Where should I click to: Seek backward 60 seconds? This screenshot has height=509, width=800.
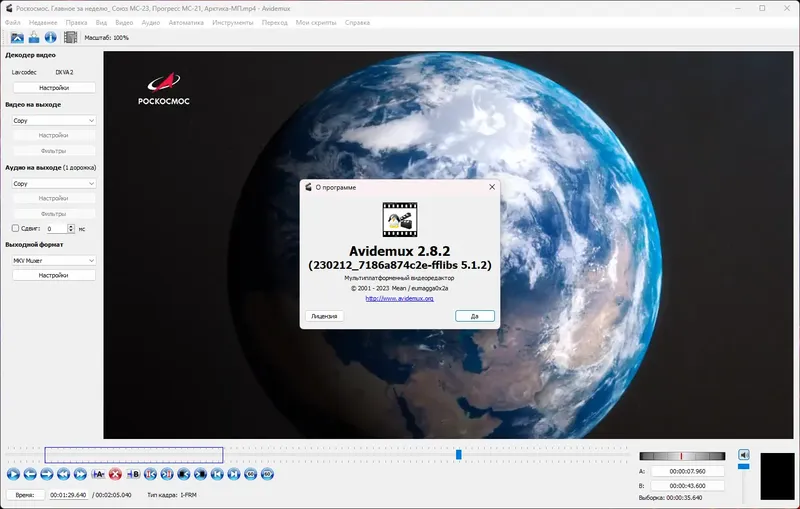pyautogui.click(x=251, y=474)
